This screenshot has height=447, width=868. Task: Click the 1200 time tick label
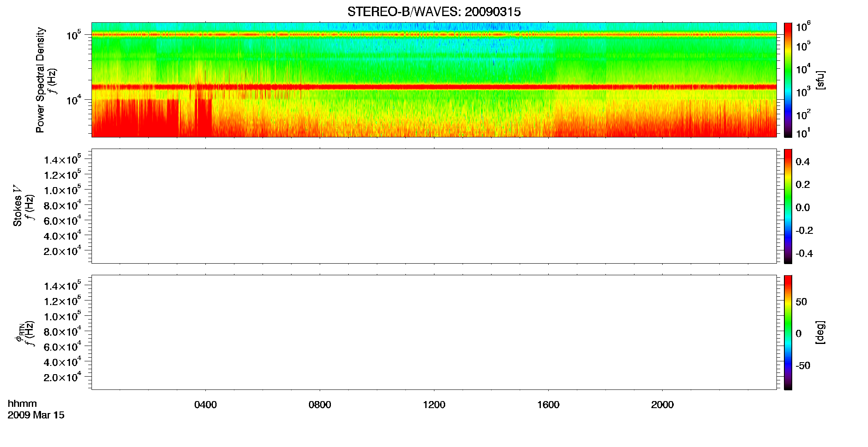434,405
